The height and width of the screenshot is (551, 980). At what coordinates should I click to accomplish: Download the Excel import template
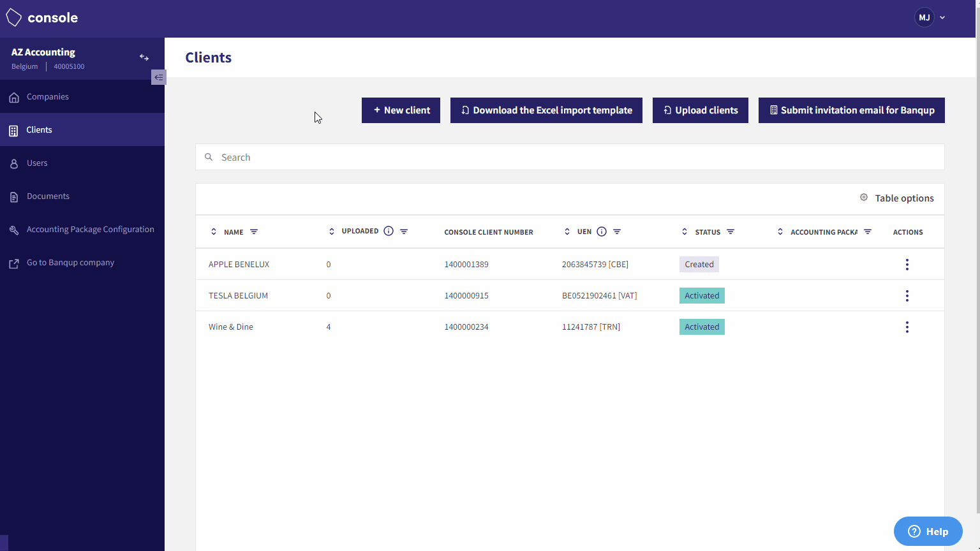click(x=546, y=110)
